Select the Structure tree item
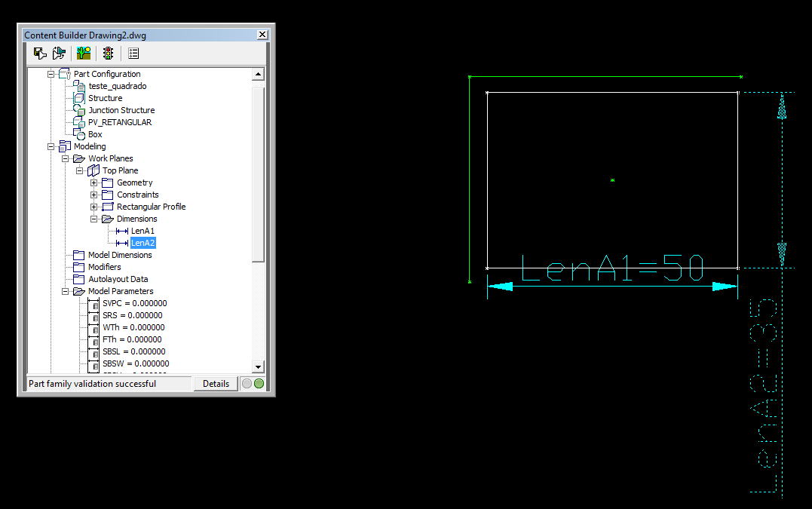Image resolution: width=812 pixels, height=509 pixels. [x=105, y=98]
